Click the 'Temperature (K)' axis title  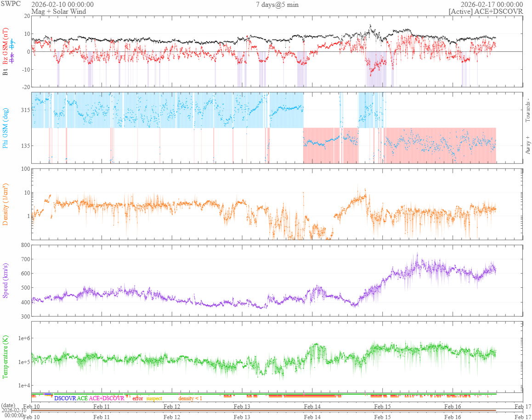pos(5,357)
